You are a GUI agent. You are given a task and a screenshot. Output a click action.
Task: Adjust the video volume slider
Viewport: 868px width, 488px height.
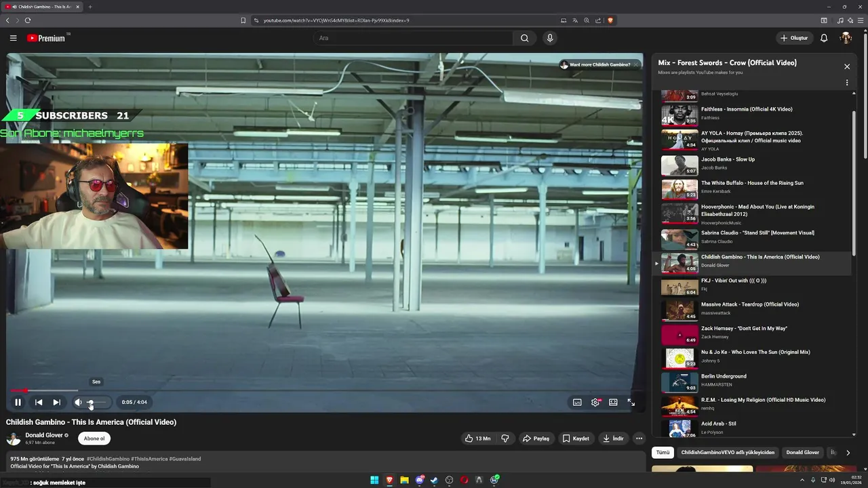(x=96, y=402)
